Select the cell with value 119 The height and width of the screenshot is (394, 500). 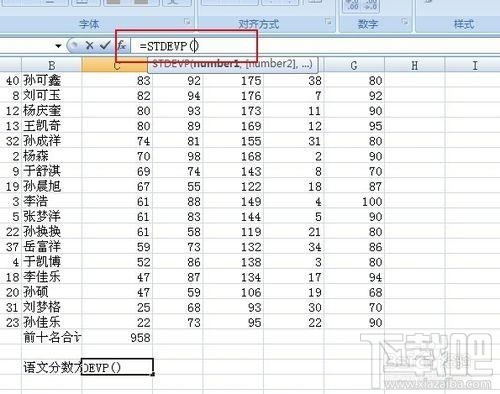[x=233, y=231]
